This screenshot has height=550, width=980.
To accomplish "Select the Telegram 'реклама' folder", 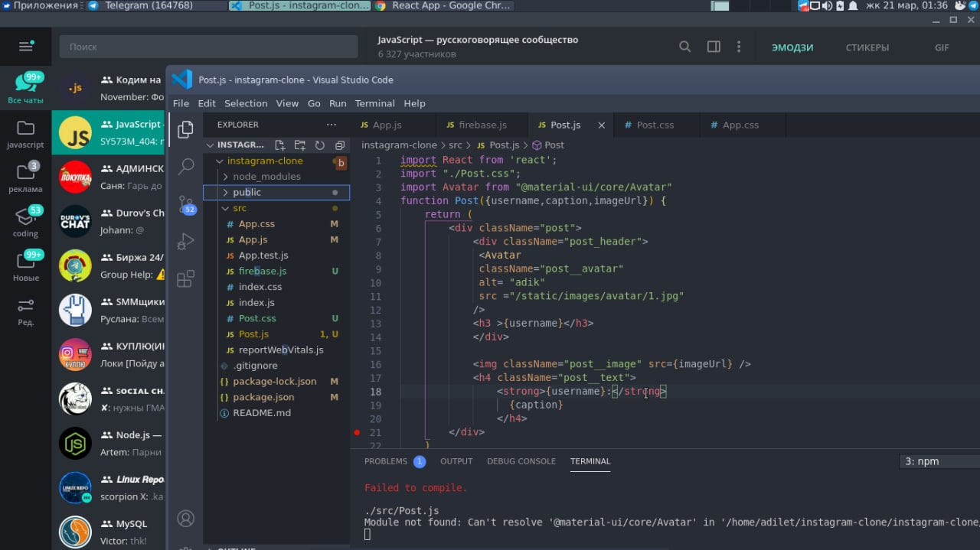I will [26, 177].
